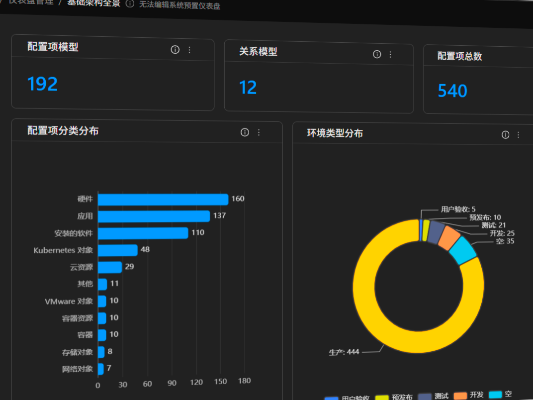Click the 预发布: 10 donut label
Viewport: 533px width, 400px height.
click(485, 218)
